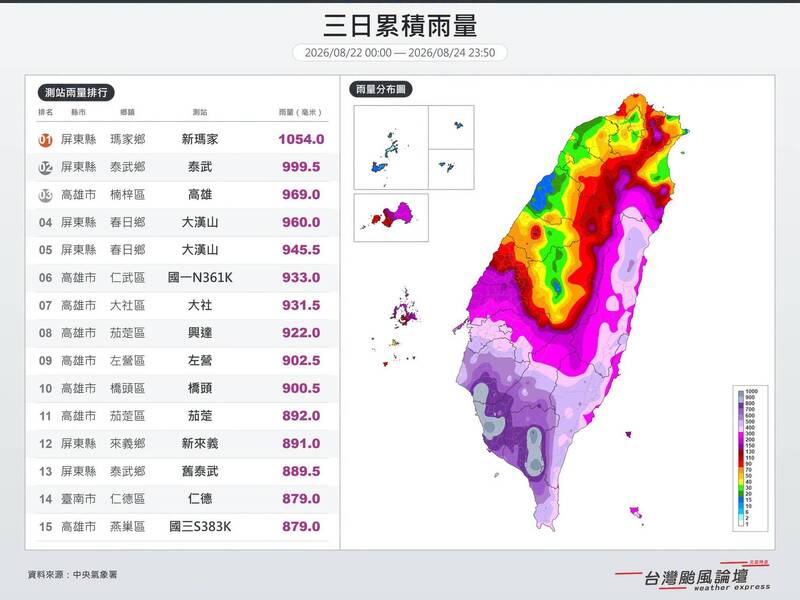
Task: Select station name 國三S383K
Action: [199, 527]
